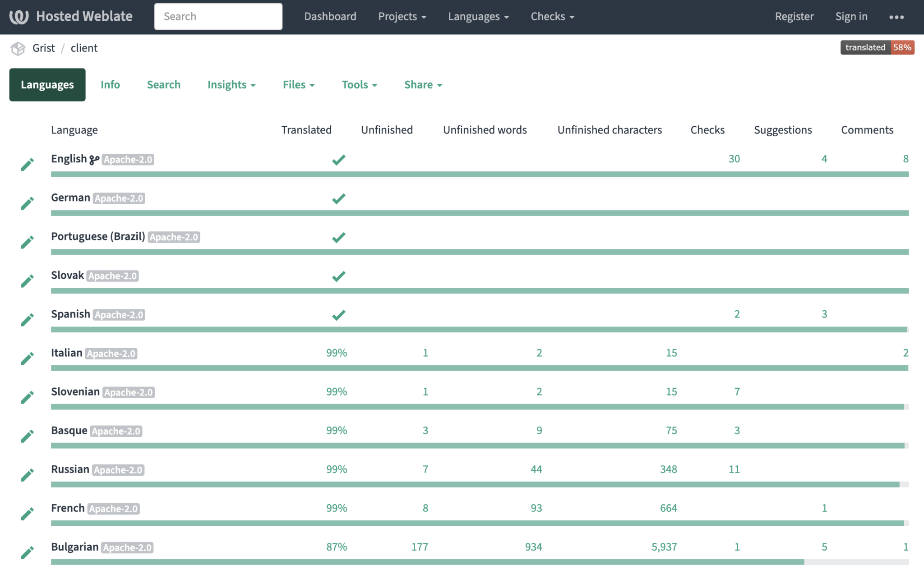Click the pencil edit icon for German
Screen dimensions: 924x575
pyautogui.click(x=27, y=202)
